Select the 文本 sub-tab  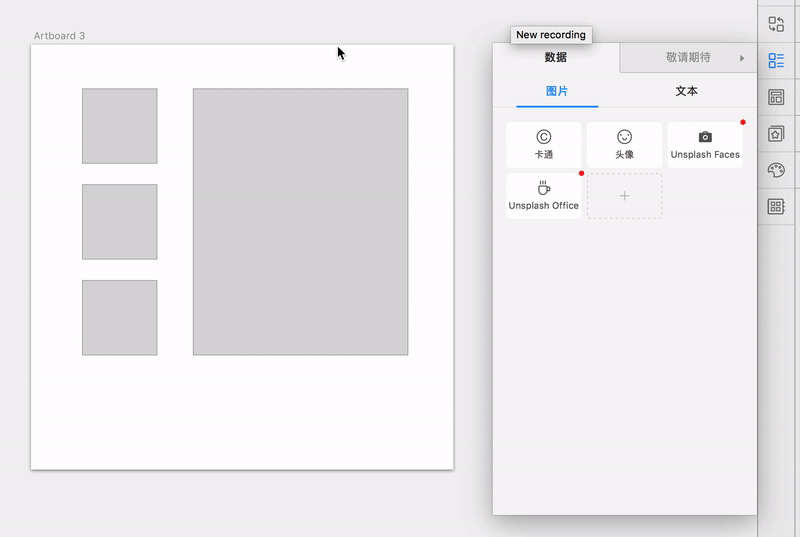[x=687, y=91]
